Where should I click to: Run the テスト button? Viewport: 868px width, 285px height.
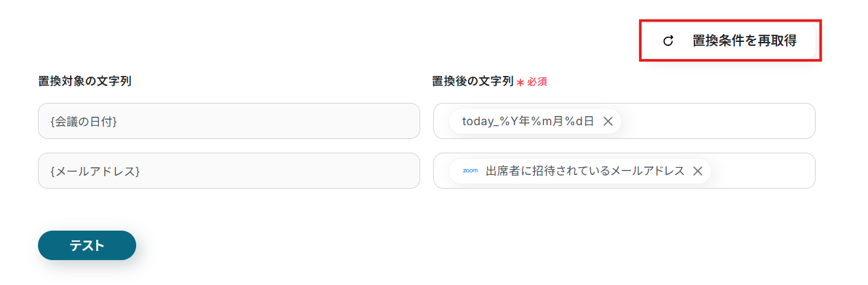click(87, 245)
